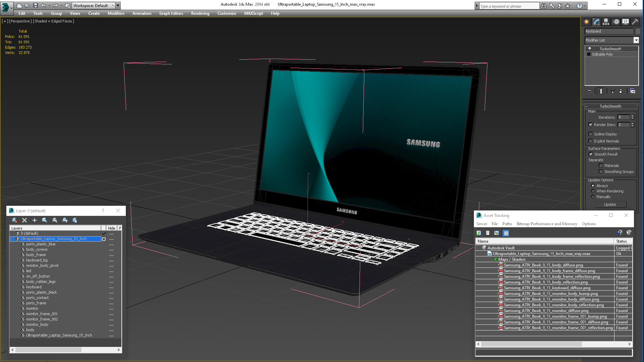Screen dimensions: 644x362
Task: Click the binoculars search icon
Action: [x=543, y=6]
